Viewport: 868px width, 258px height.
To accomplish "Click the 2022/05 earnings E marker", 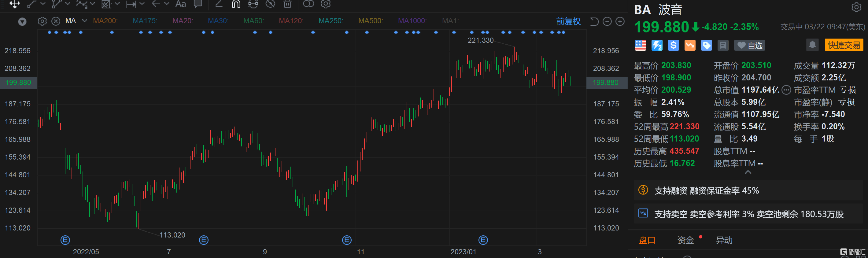I will [65, 240].
